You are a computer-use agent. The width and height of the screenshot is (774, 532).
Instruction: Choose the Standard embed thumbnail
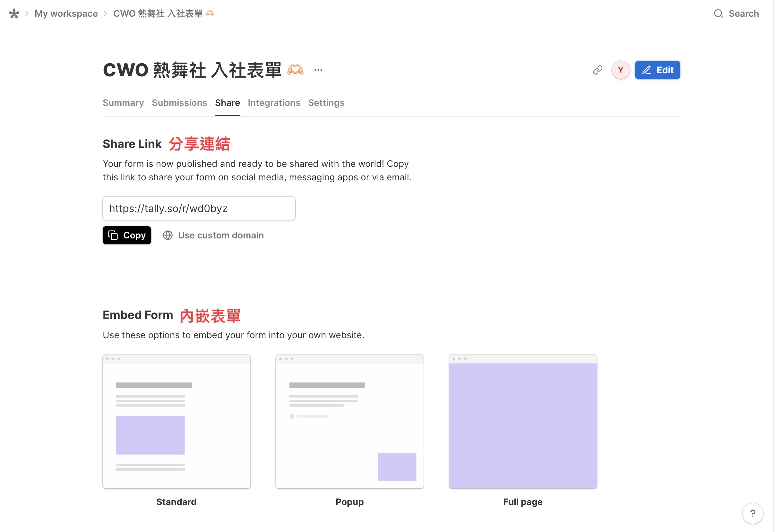[x=176, y=422]
